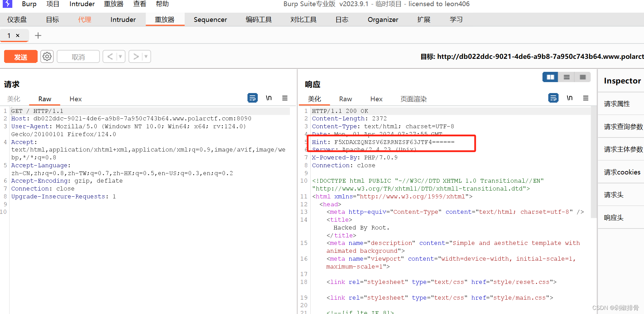The height and width of the screenshot is (314, 644).
Task: Switch to the 代理 tab
Action: pos(85,19)
